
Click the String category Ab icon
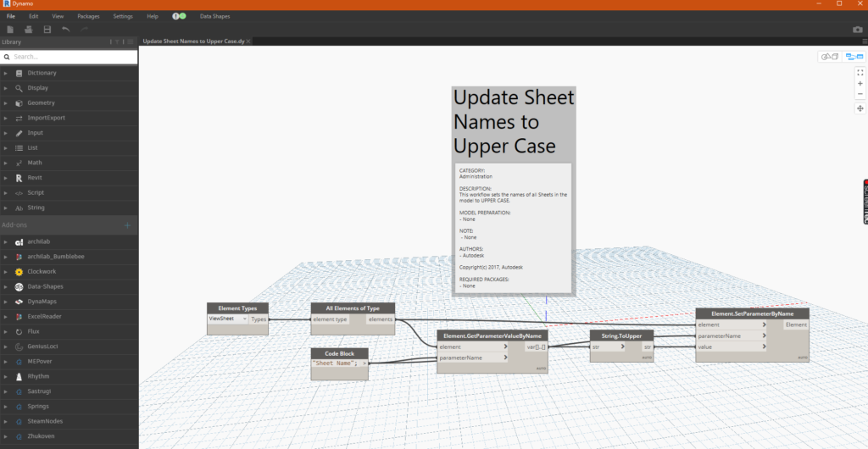coord(19,208)
